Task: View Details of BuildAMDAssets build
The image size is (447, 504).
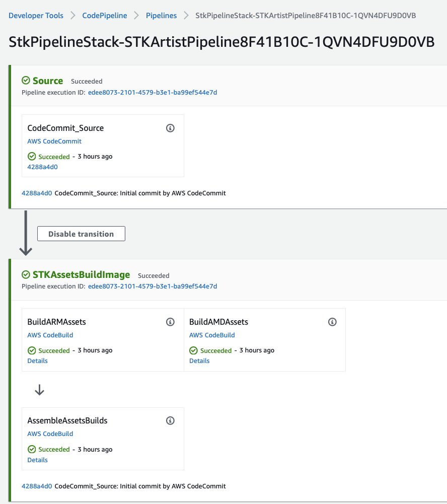Action: click(199, 361)
